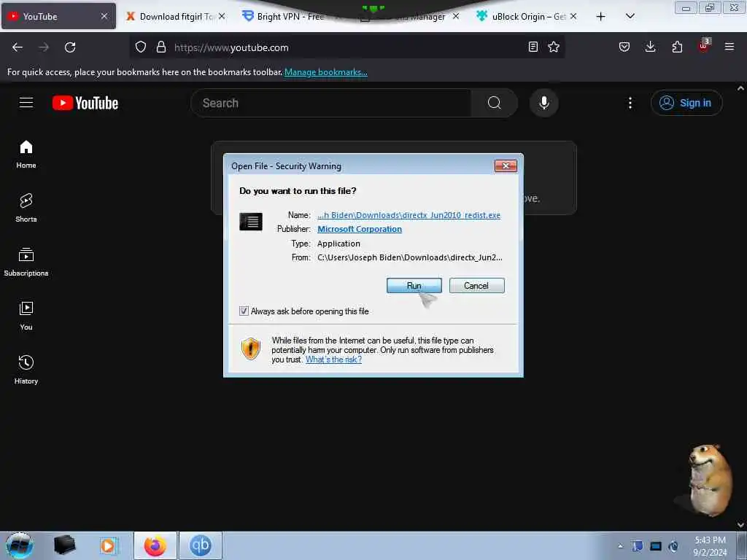Start voice search with microphone icon

point(543,103)
